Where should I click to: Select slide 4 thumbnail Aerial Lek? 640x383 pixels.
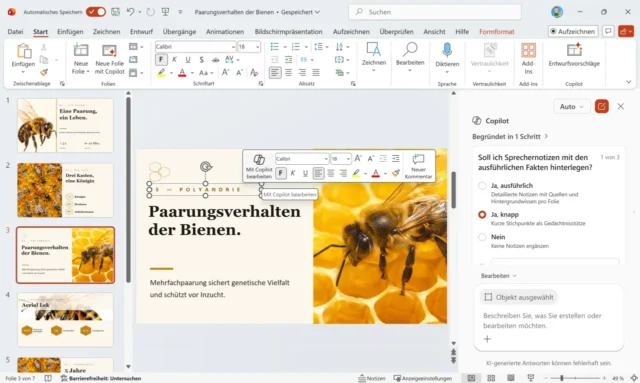pos(65,320)
